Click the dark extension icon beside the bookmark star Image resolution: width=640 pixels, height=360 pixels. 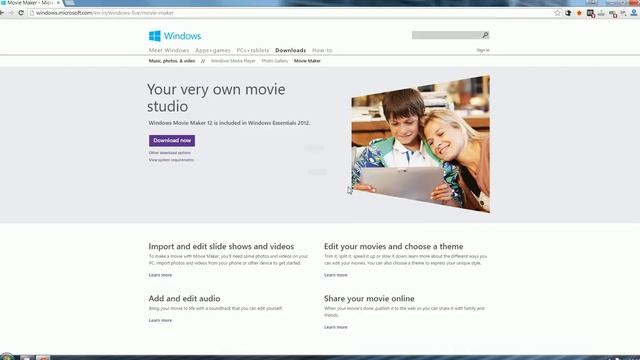568,13
